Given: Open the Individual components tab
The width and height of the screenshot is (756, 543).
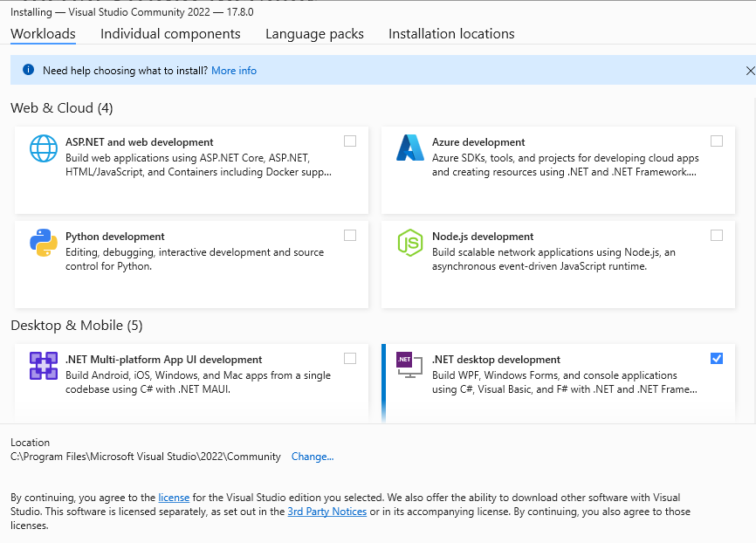Looking at the screenshot, I should [x=170, y=34].
